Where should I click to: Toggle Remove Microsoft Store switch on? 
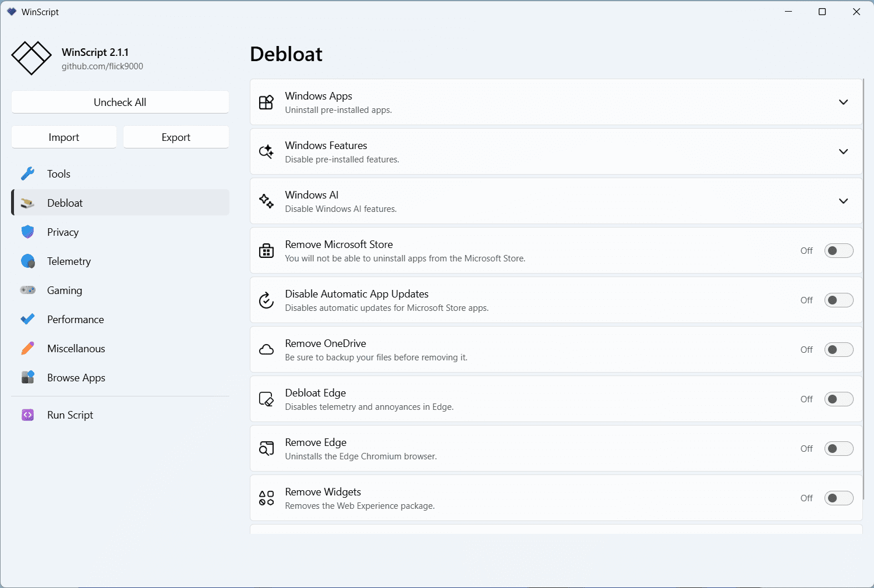838,250
